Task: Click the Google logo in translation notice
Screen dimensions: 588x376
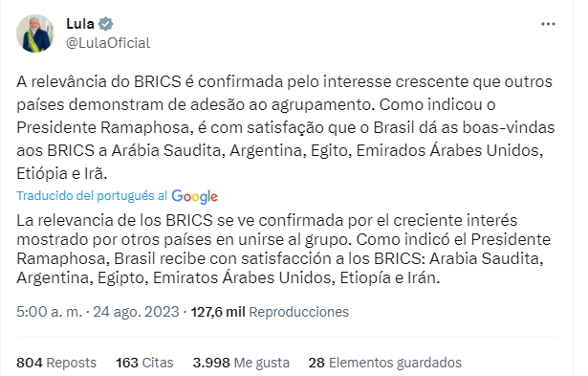Action: tap(194, 196)
